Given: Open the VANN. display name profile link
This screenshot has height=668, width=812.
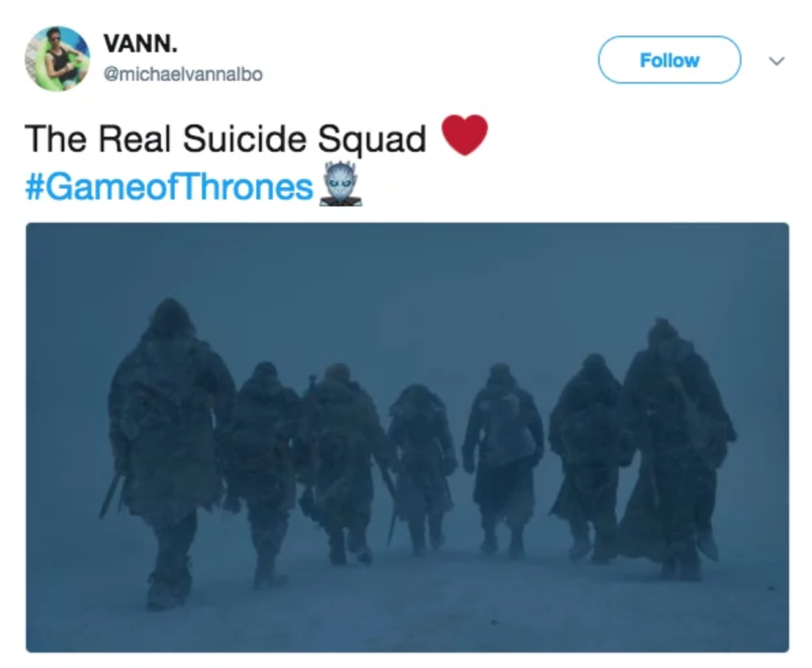Looking at the screenshot, I should tap(141, 43).
